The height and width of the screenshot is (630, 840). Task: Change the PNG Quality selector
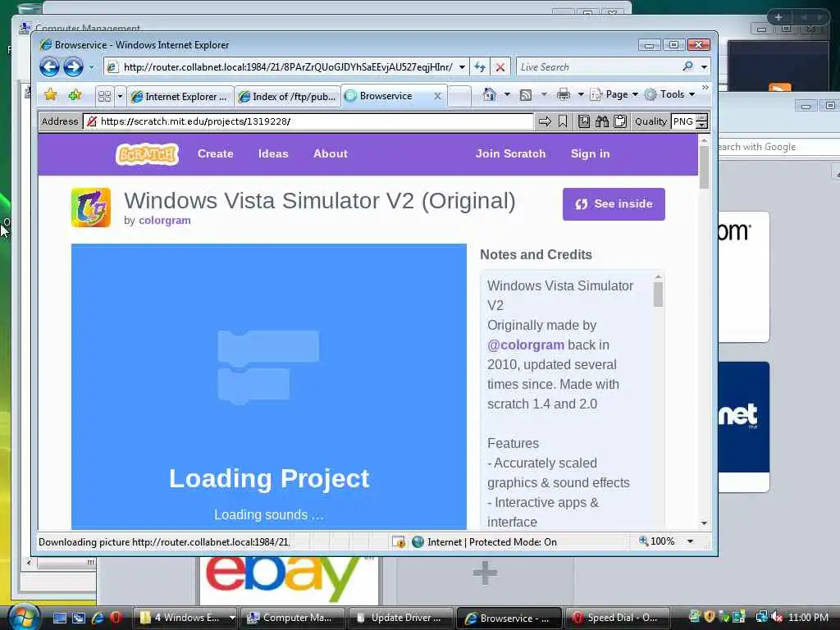690,121
